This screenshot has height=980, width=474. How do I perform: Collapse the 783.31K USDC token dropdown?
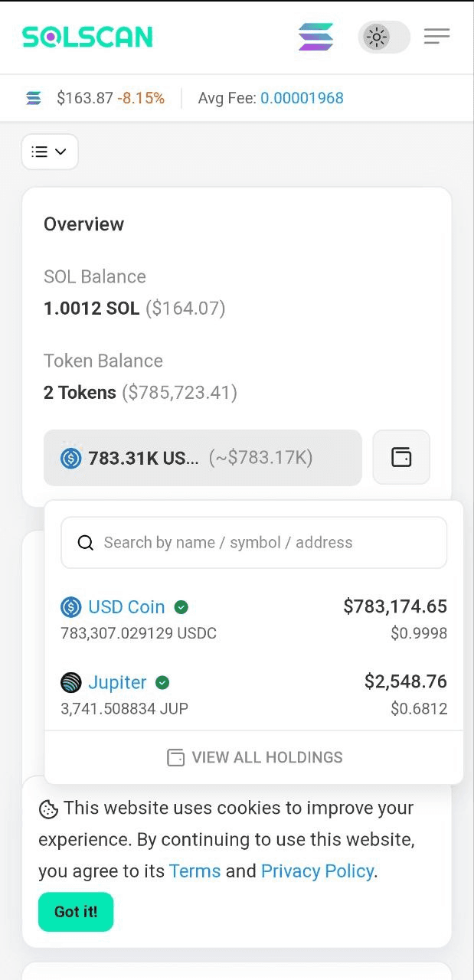pyautogui.click(x=202, y=458)
